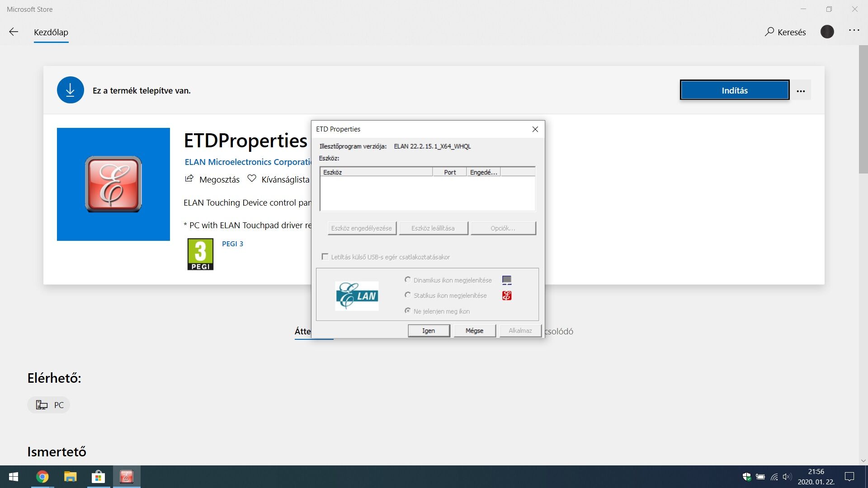This screenshot has height=488, width=868.
Task: Open the user account avatar
Action: [x=827, y=32]
